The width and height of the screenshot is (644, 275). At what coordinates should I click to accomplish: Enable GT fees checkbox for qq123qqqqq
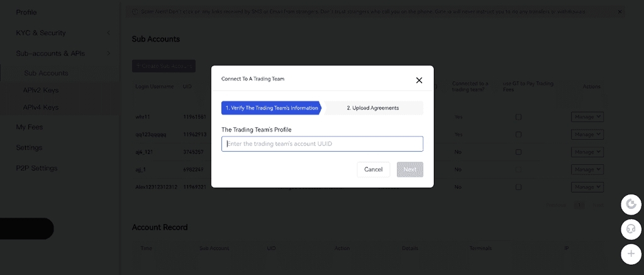coord(518,135)
